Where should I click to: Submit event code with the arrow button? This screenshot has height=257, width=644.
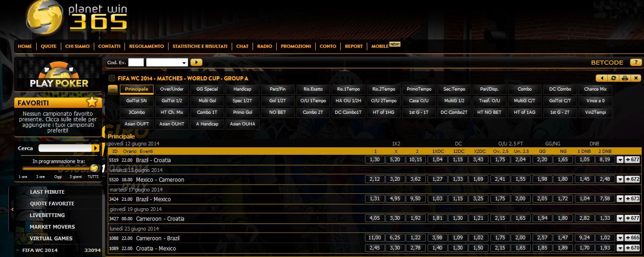(x=196, y=62)
